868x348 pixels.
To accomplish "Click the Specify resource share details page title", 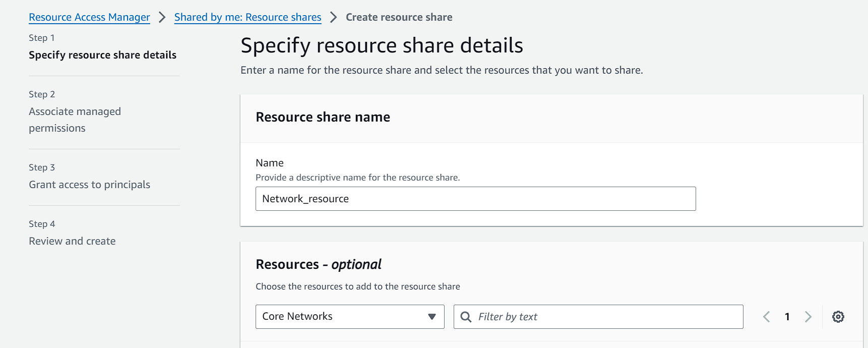I will [382, 45].
